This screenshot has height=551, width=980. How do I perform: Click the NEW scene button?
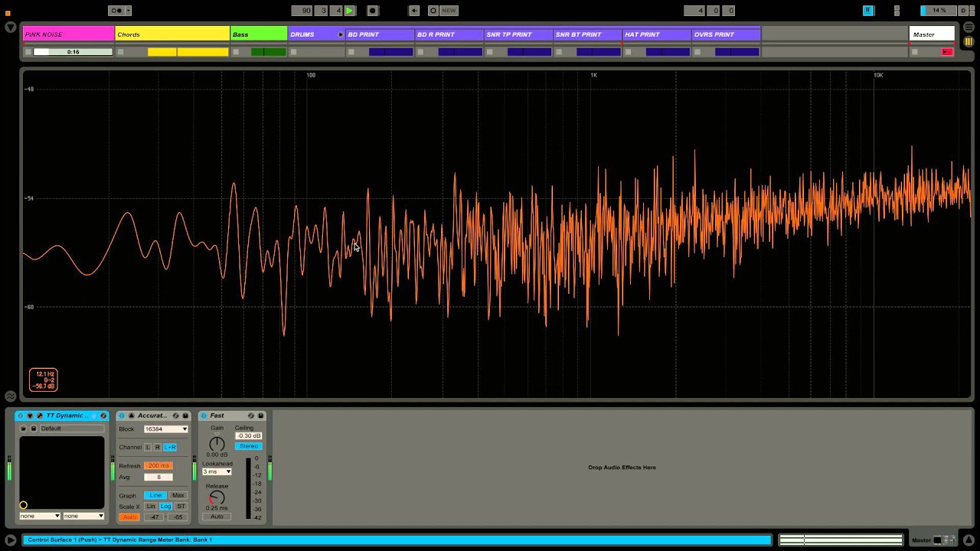coord(449,11)
